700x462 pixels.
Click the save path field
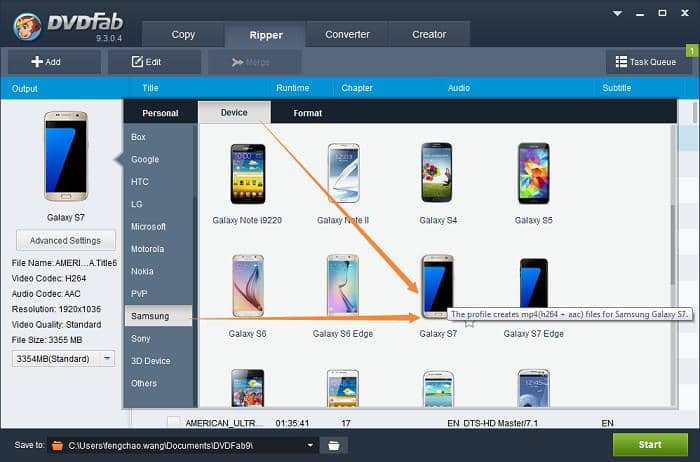[183, 445]
